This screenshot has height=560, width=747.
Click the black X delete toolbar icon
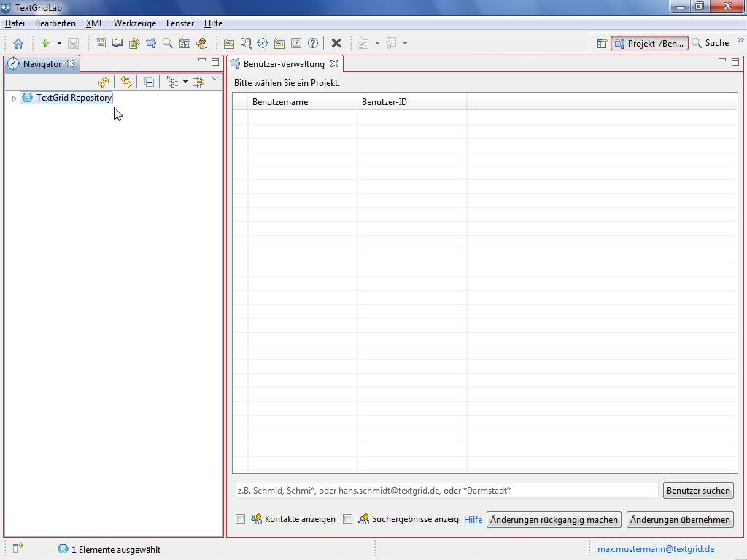(336, 44)
